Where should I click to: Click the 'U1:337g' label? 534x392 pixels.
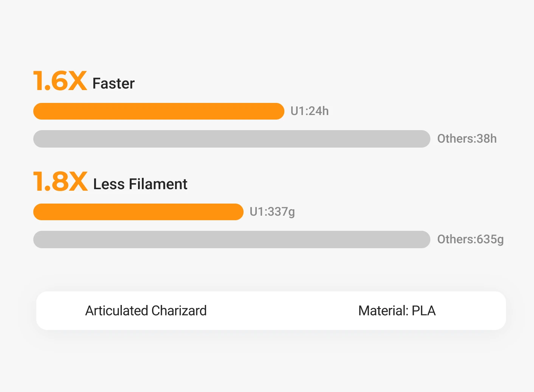272,212
